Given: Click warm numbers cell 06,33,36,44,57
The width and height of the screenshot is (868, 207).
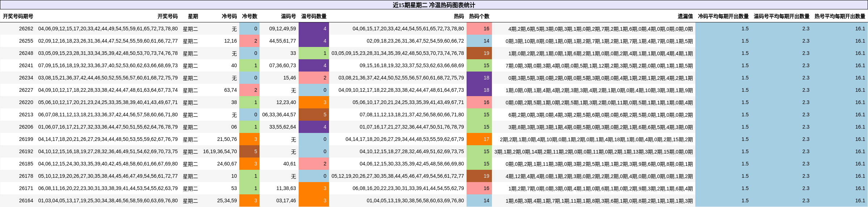Looking at the screenshot, I should click(279, 115).
